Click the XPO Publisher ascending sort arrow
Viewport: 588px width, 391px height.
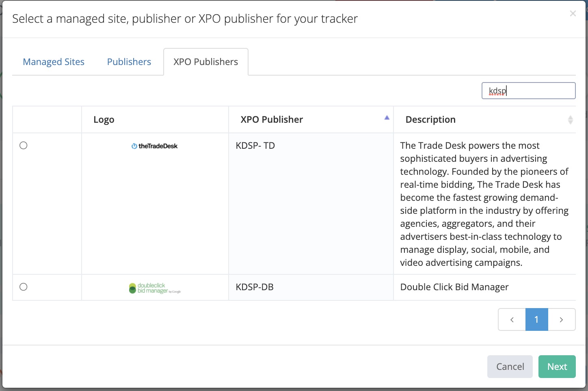point(387,118)
